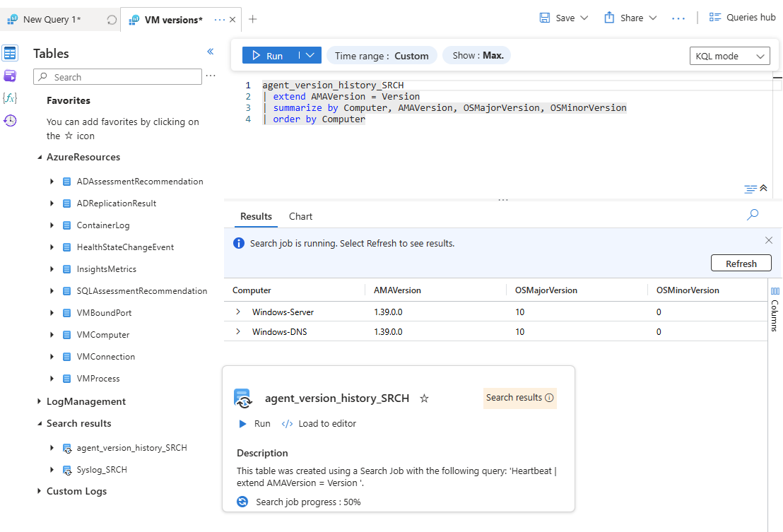783x532 pixels.
Task: Open the Share dropdown menu
Action: (653, 18)
